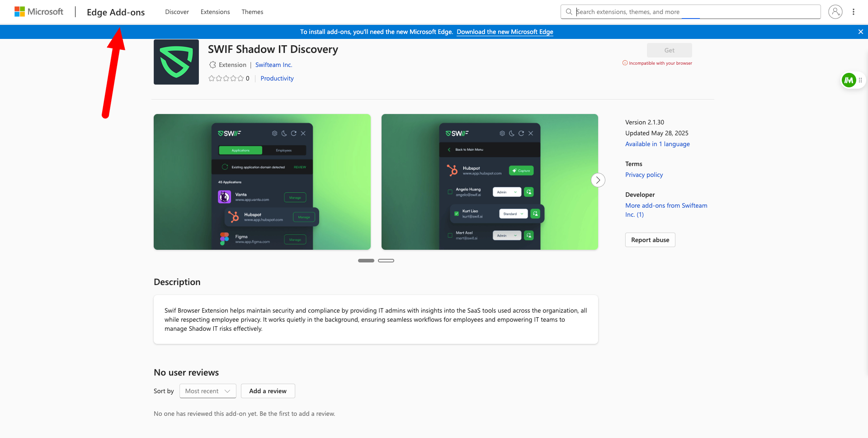This screenshot has height=438, width=868.
Task: Focus the search extensions input field
Action: click(696, 12)
